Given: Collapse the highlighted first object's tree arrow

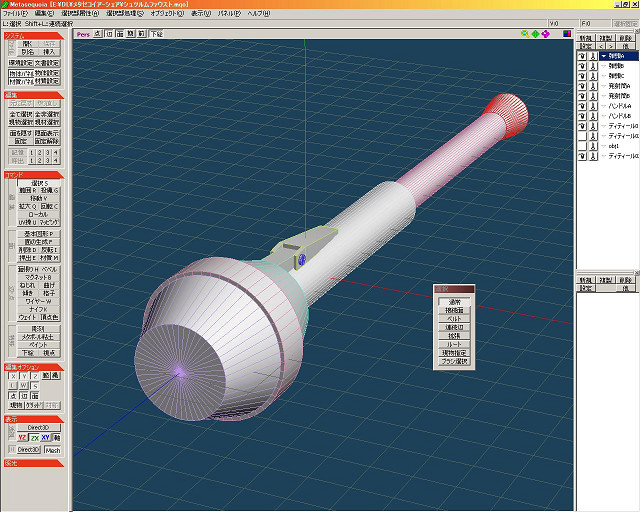Looking at the screenshot, I should [604, 56].
